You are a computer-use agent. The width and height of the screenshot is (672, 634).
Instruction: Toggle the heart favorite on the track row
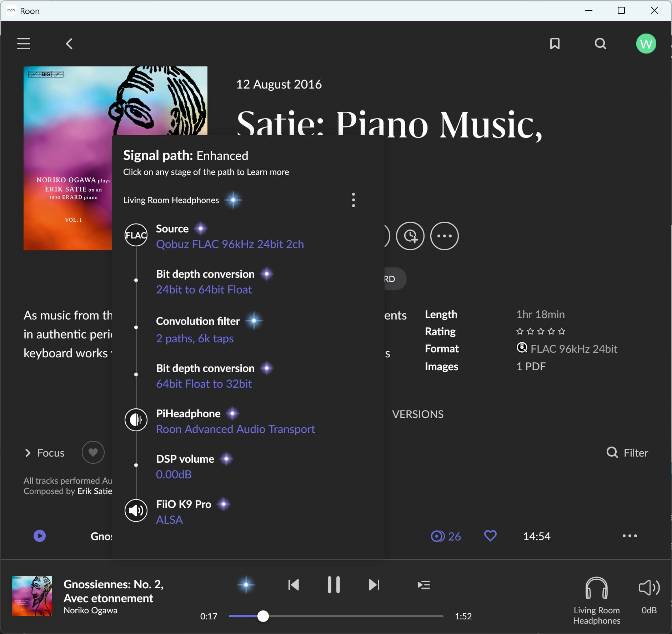(x=490, y=536)
